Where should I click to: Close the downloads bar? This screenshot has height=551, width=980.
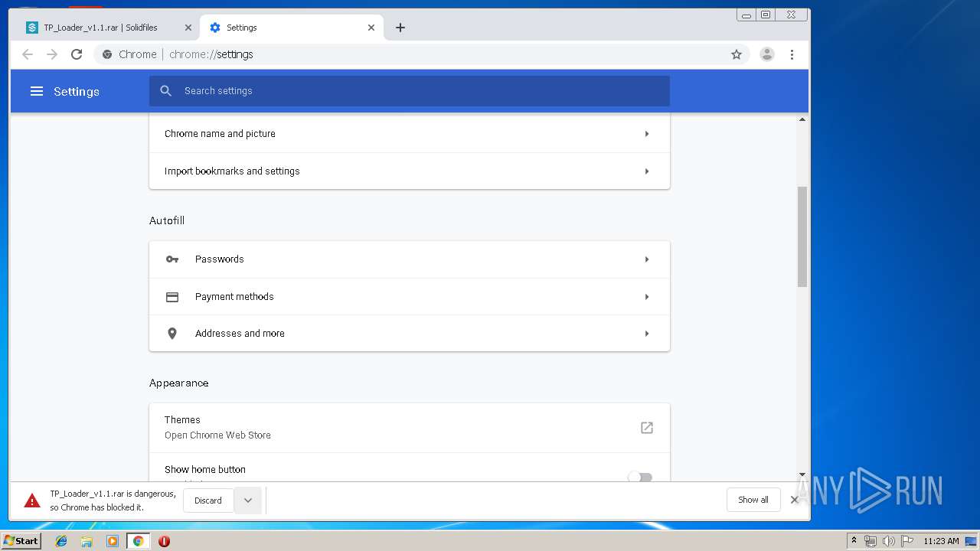[x=795, y=500]
